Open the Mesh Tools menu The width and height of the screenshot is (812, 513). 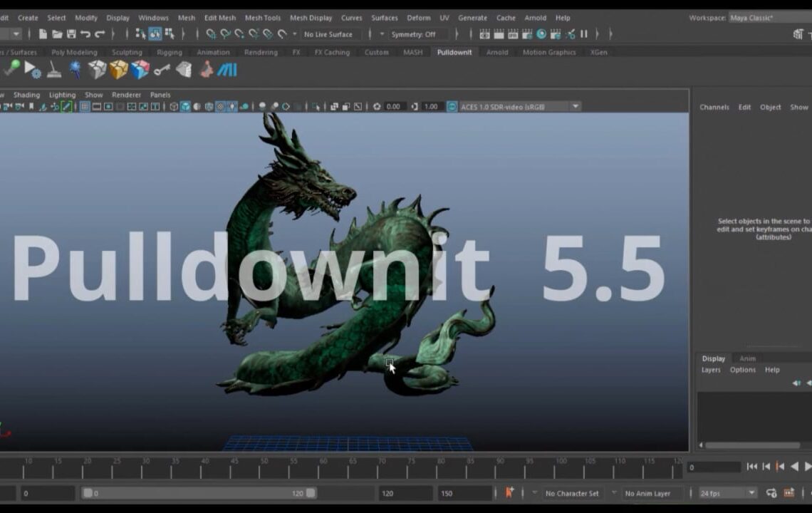[x=262, y=18]
